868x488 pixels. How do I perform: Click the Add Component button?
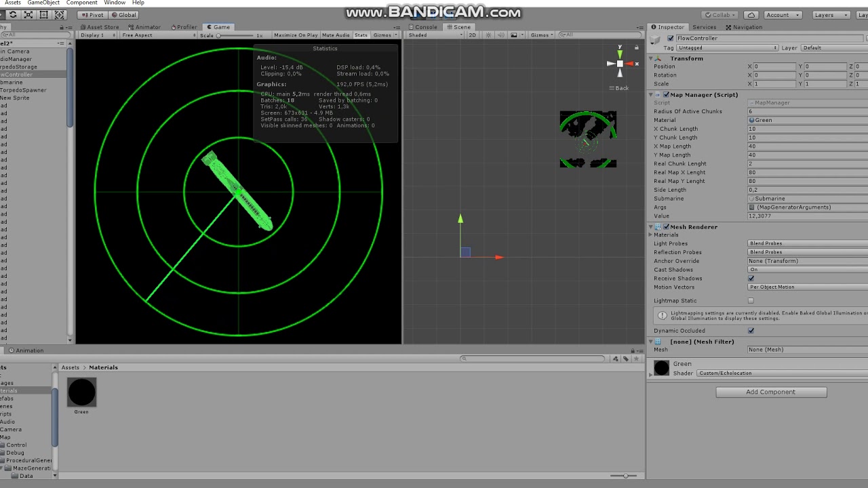[x=771, y=392]
